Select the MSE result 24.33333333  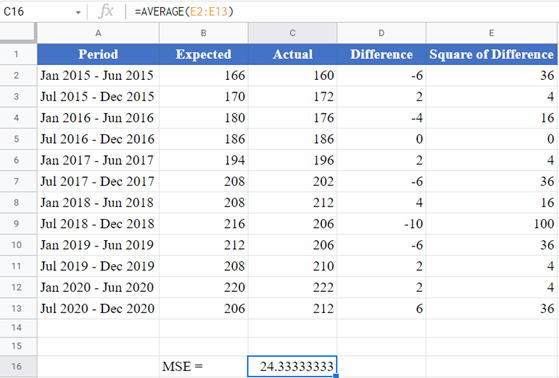(x=292, y=366)
